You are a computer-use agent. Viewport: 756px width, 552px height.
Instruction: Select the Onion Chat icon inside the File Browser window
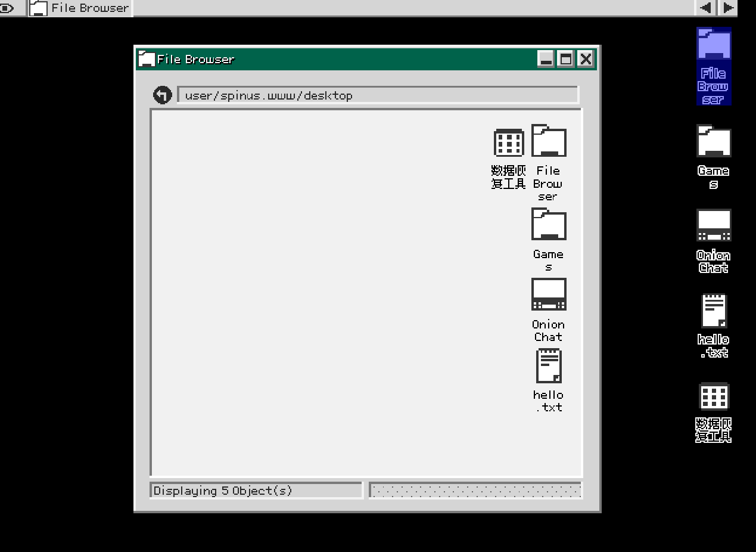(549, 294)
